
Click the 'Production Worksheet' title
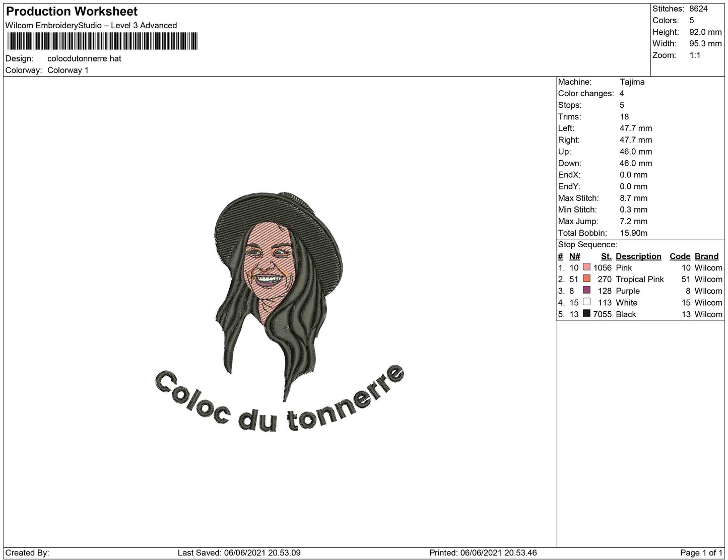coord(72,11)
